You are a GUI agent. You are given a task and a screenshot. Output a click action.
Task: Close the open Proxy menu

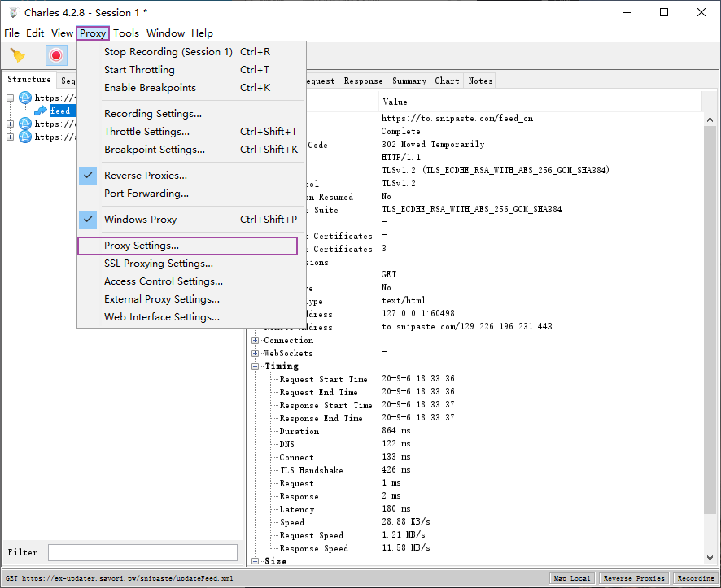[93, 33]
